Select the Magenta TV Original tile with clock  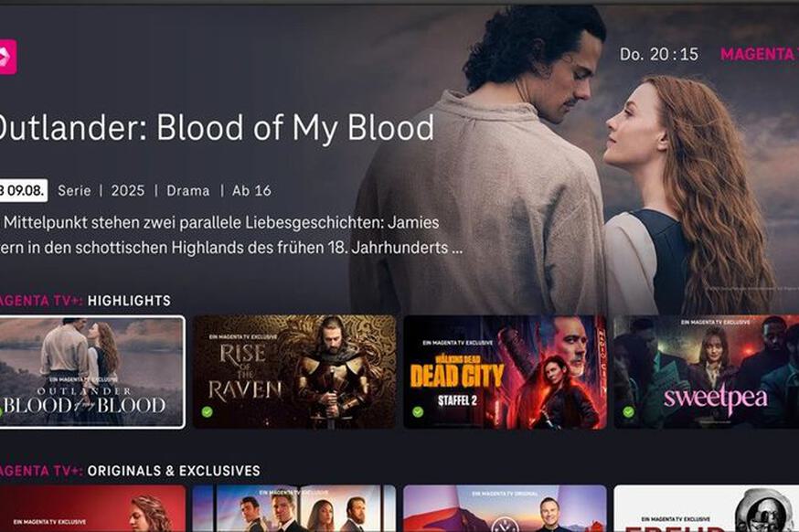pyautogui.click(x=505, y=508)
